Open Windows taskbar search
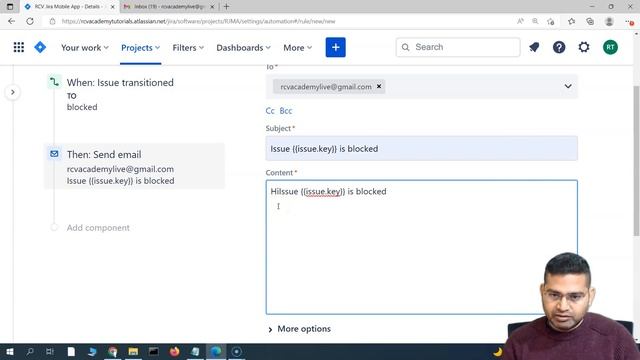 30,351
